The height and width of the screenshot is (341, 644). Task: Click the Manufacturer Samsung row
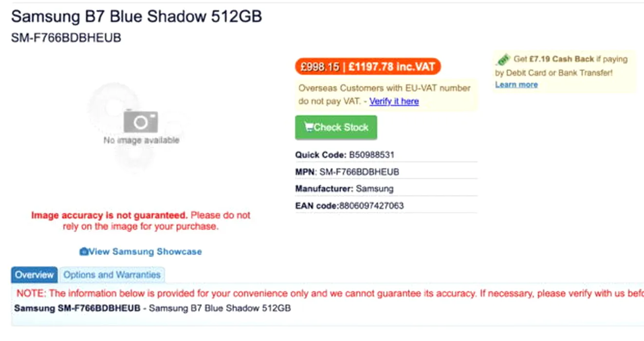click(386, 189)
